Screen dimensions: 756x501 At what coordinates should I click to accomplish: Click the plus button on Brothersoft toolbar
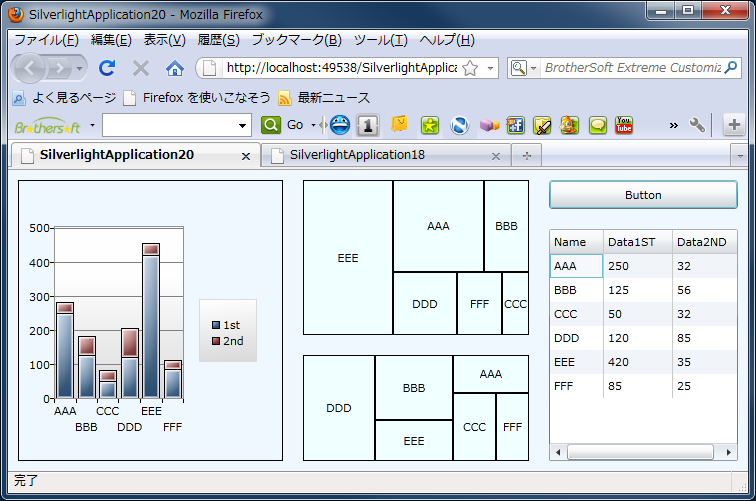click(x=734, y=125)
